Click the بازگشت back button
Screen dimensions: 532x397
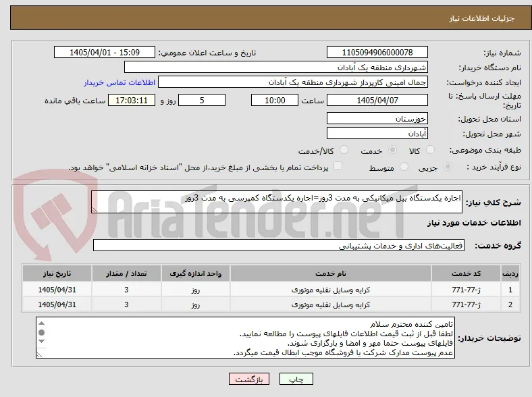(249, 379)
